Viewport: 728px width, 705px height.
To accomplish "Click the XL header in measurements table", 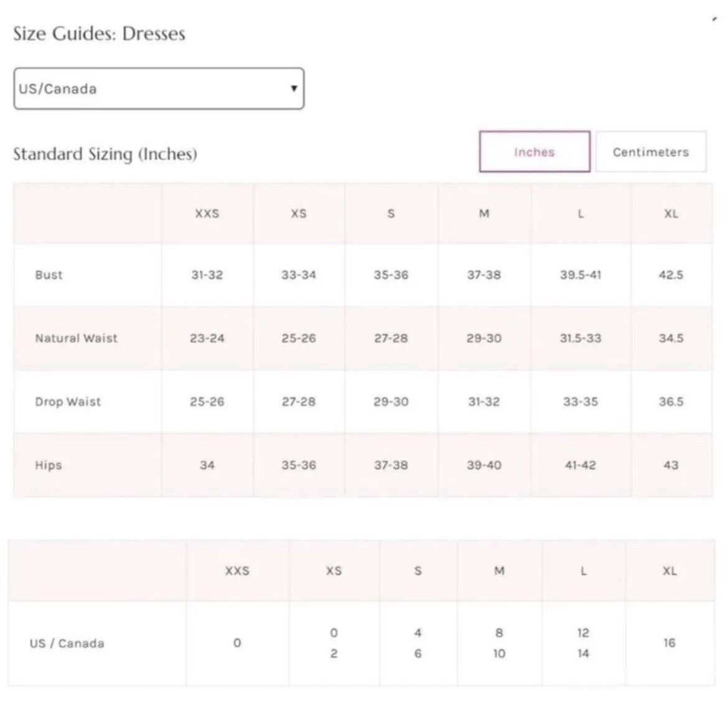I will 671,213.
